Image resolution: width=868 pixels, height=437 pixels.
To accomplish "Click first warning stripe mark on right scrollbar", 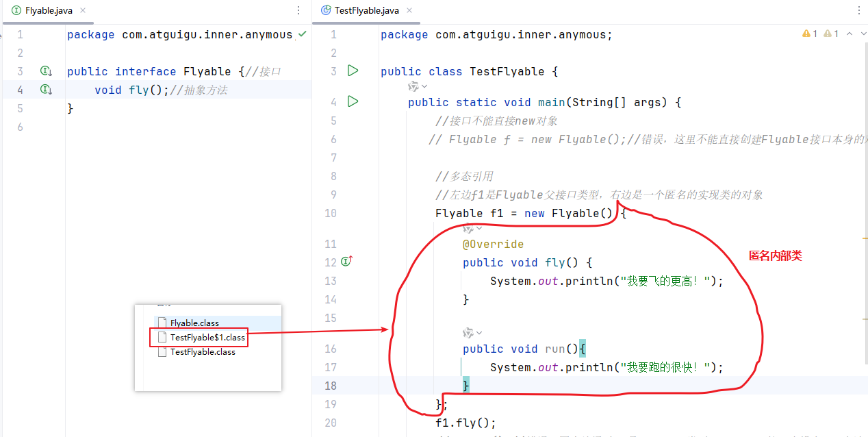I will pyautogui.click(x=864, y=238).
